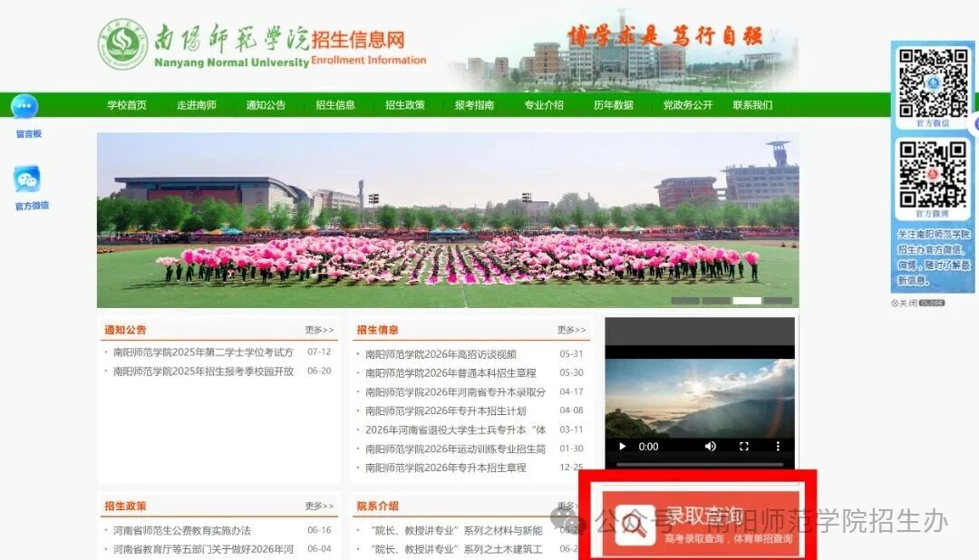Open 2026年普通本科招生章程 link
Image resolution: width=979 pixels, height=560 pixels.
click(x=451, y=372)
